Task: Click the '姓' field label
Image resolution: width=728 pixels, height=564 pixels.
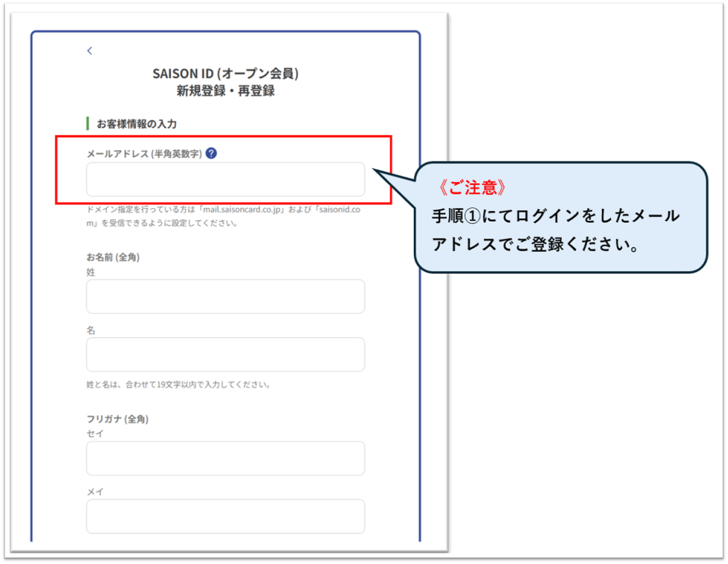Action: click(x=91, y=272)
